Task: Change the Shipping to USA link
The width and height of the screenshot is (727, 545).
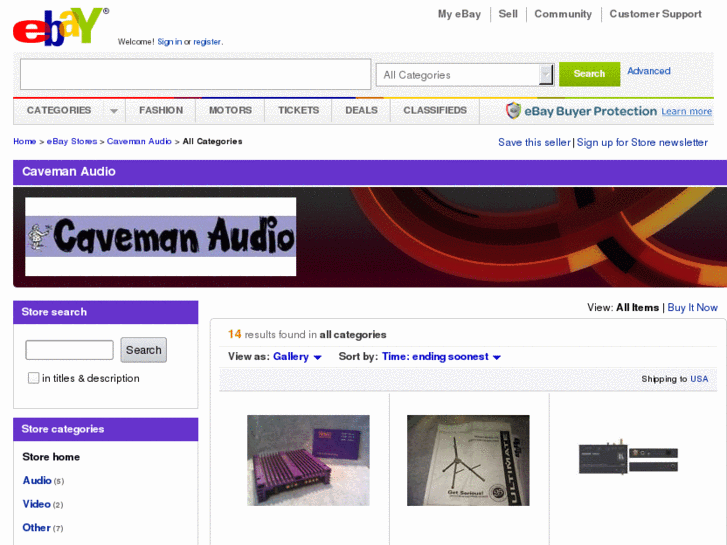Action: [x=699, y=379]
